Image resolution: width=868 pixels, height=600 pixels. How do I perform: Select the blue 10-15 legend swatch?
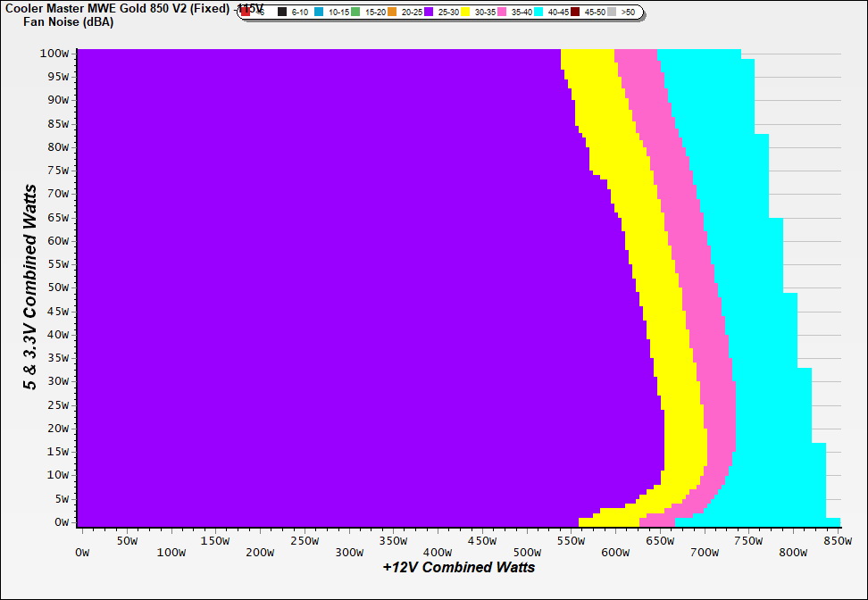coord(320,12)
